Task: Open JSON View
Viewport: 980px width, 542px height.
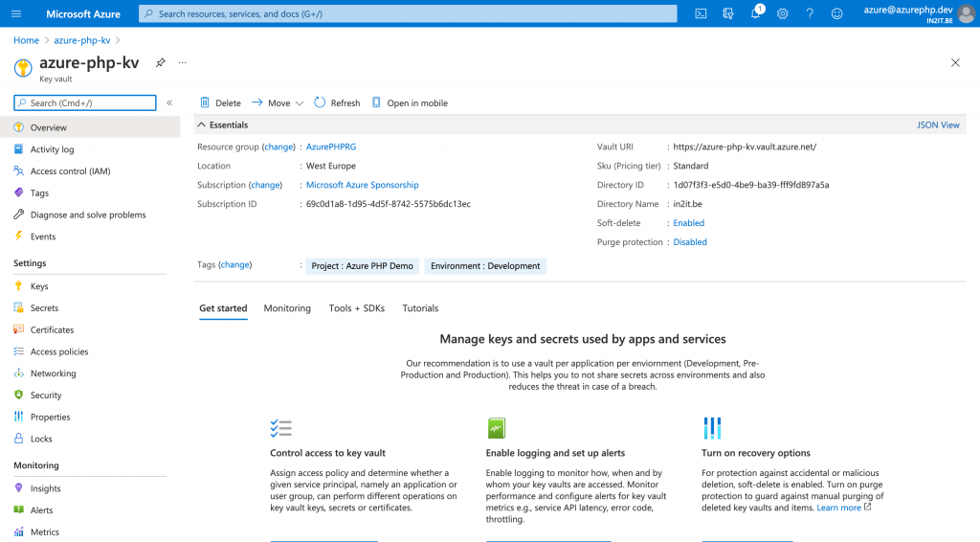Action: click(x=938, y=125)
